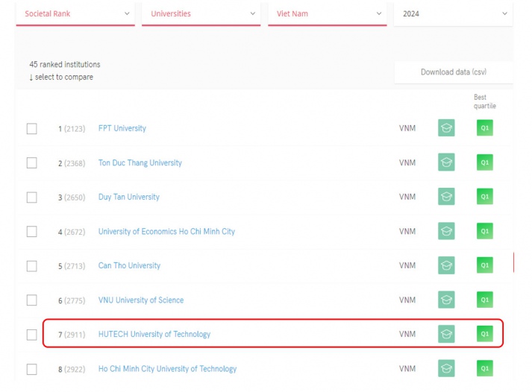Tick HUTECH University of Technology checkbox
Viewport: 532px width, 392px height.
tap(32, 335)
